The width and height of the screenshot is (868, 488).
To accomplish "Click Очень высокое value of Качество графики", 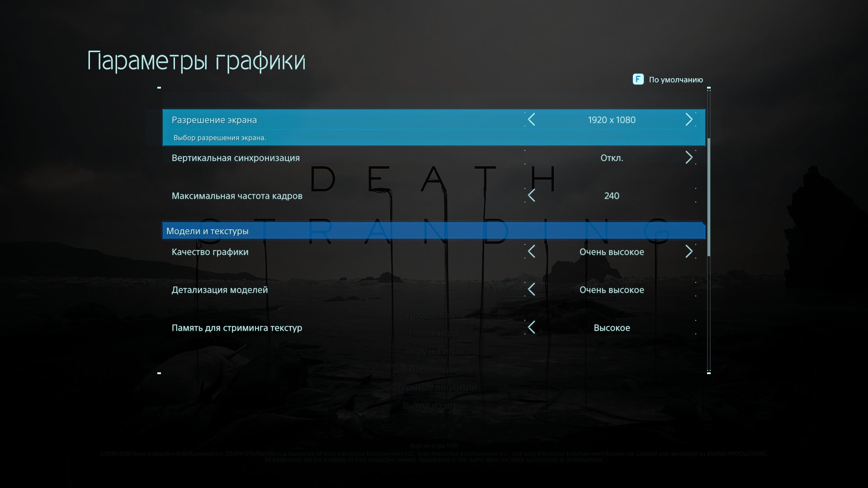I will [x=612, y=252].
